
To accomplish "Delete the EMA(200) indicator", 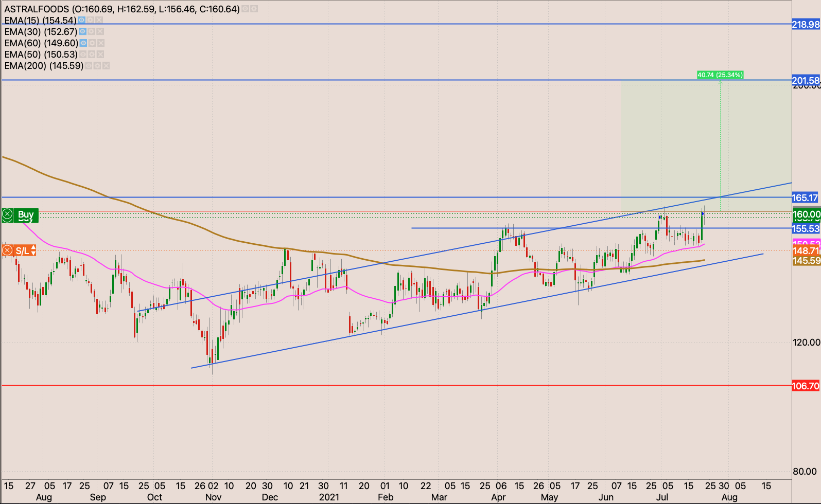I will 106,66.
